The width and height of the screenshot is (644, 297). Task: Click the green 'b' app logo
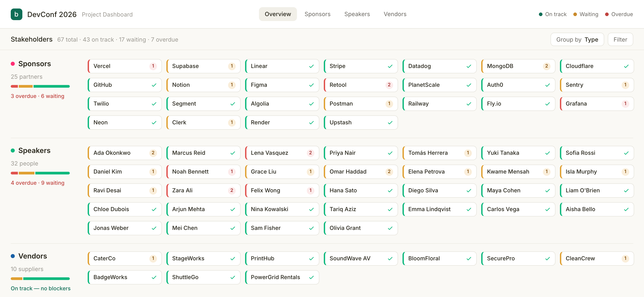coord(17,14)
